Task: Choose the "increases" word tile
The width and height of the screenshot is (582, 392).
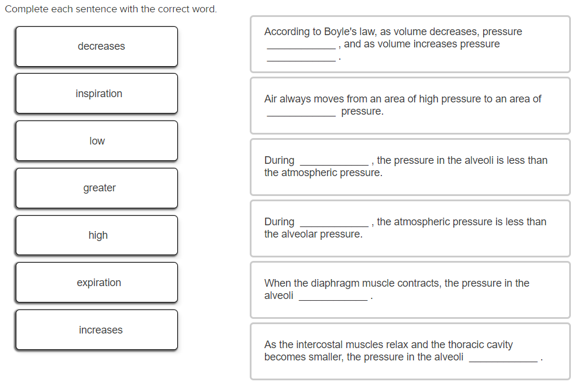Action: 97,330
